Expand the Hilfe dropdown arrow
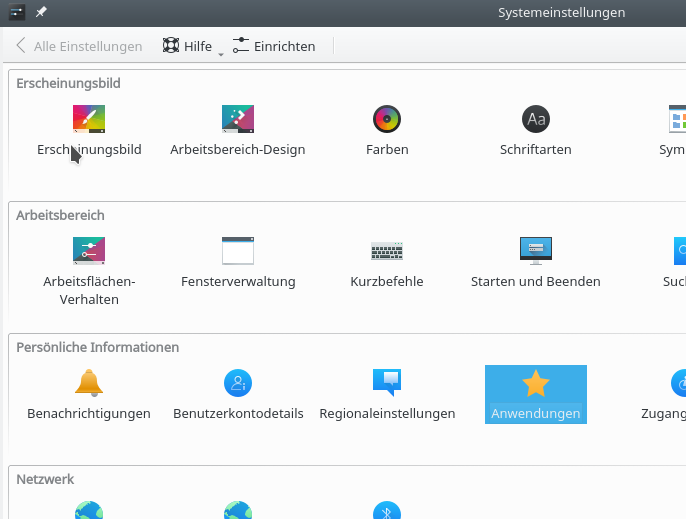The height and width of the screenshot is (519, 686). 221,53
